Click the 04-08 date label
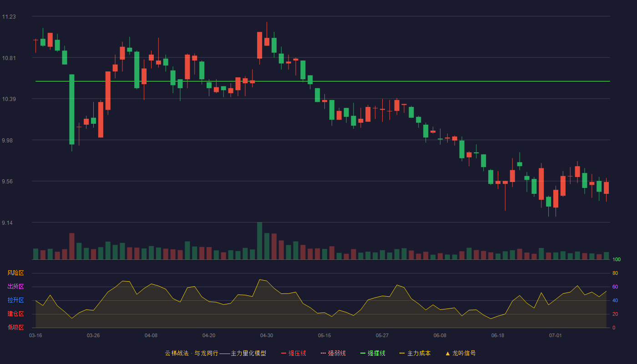 pyautogui.click(x=151, y=335)
